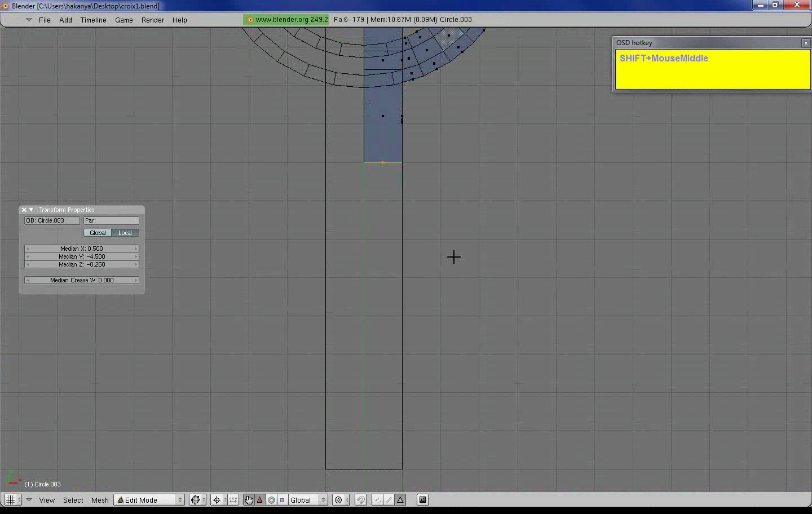Screen dimensions: 812x514
Task: Click the Blender logo in title bar
Action: pos(5,6)
